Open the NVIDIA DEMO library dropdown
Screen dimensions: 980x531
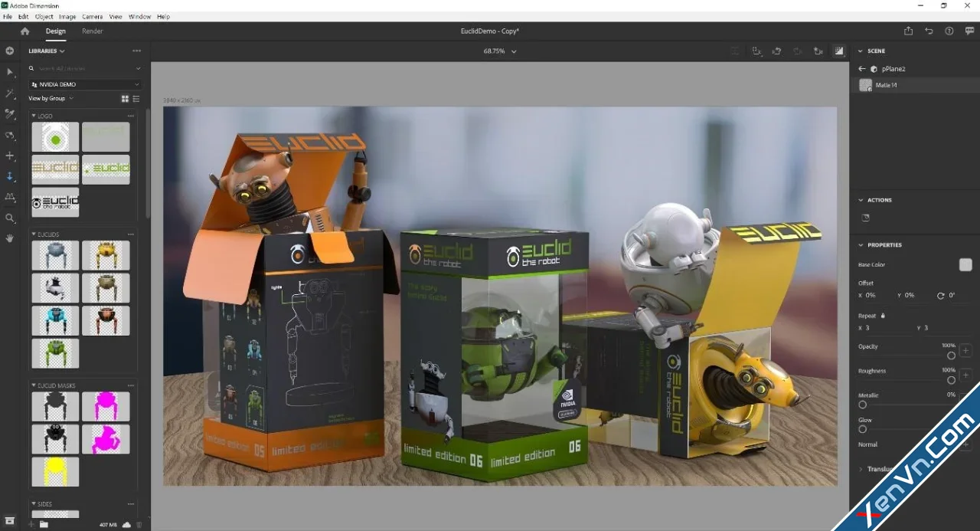[x=85, y=84]
